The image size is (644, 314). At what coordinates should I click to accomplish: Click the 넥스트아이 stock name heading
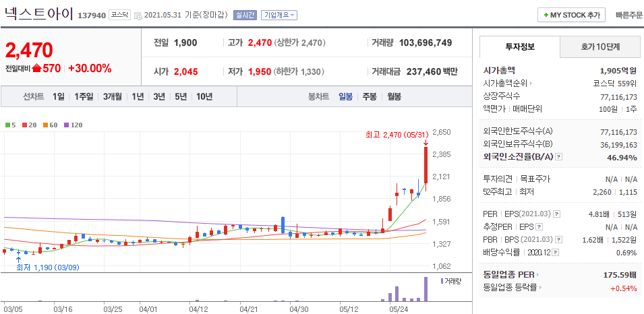pos(38,13)
